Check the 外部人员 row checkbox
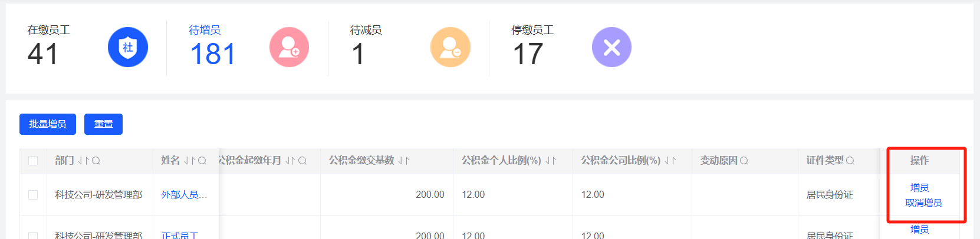Image resolution: width=980 pixels, height=239 pixels. point(33,195)
